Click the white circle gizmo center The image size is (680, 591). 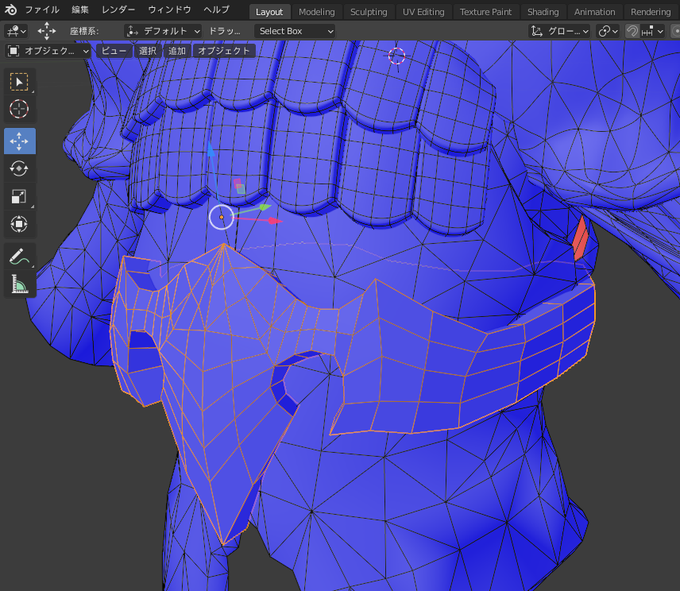click(x=221, y=217)
